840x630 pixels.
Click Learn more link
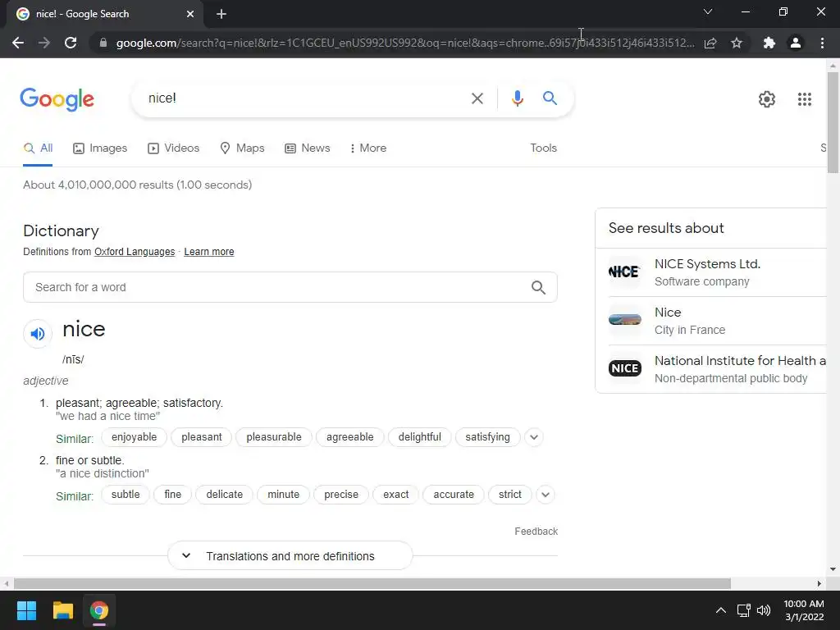209,252
